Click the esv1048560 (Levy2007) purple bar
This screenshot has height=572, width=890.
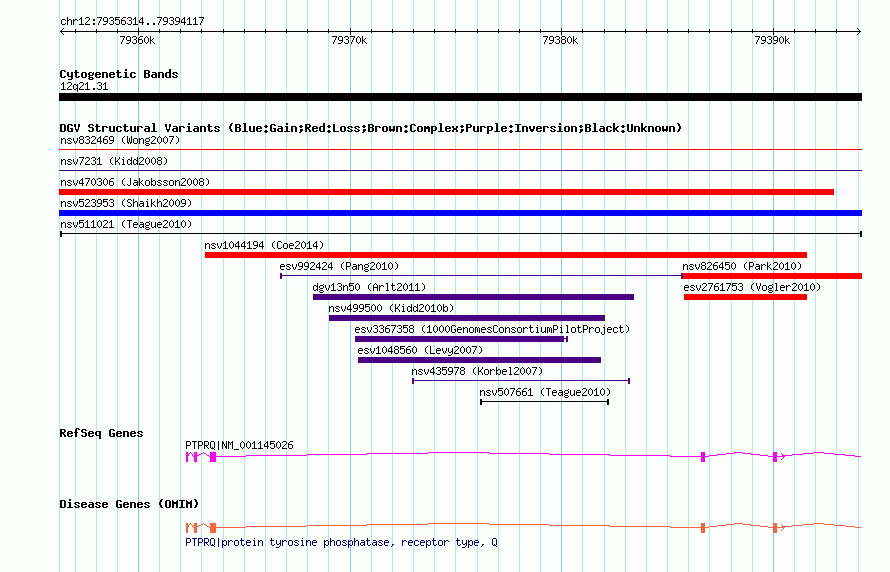coord(479,360)
